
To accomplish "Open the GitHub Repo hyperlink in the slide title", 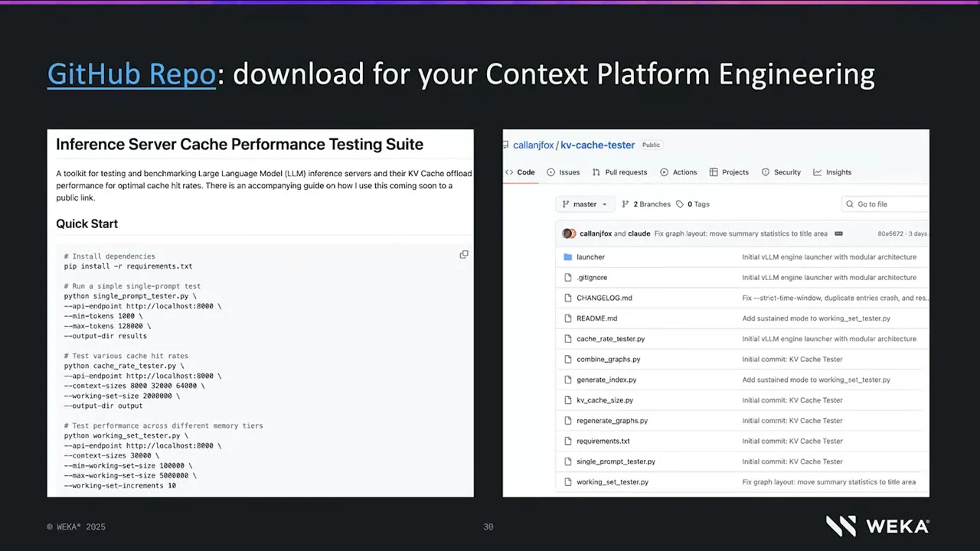I will pyautogui.click(x=132, y=74).
